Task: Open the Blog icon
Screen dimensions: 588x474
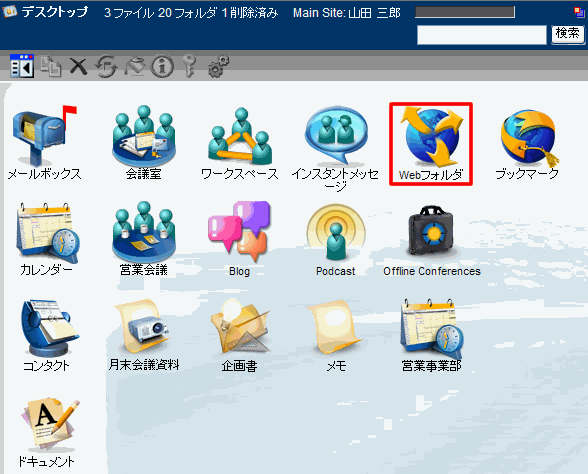Action: tap(239, 231)
